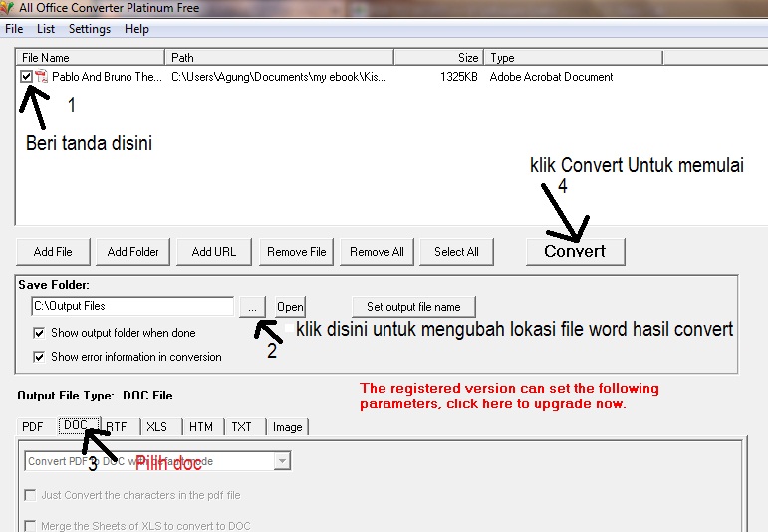The image size is (768, 532).
Task: Click the Save Folder path input field
Action: click(x=132, y=306)
